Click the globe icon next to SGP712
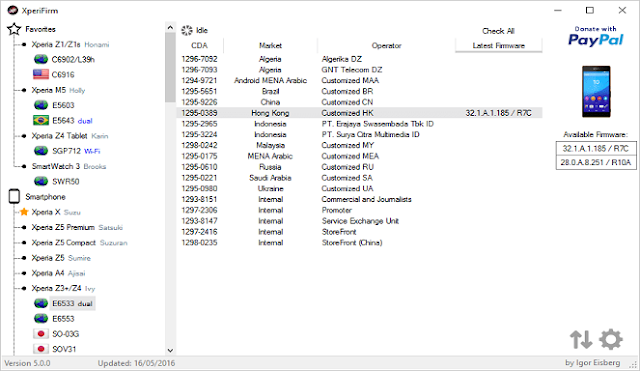 (41, 151)
